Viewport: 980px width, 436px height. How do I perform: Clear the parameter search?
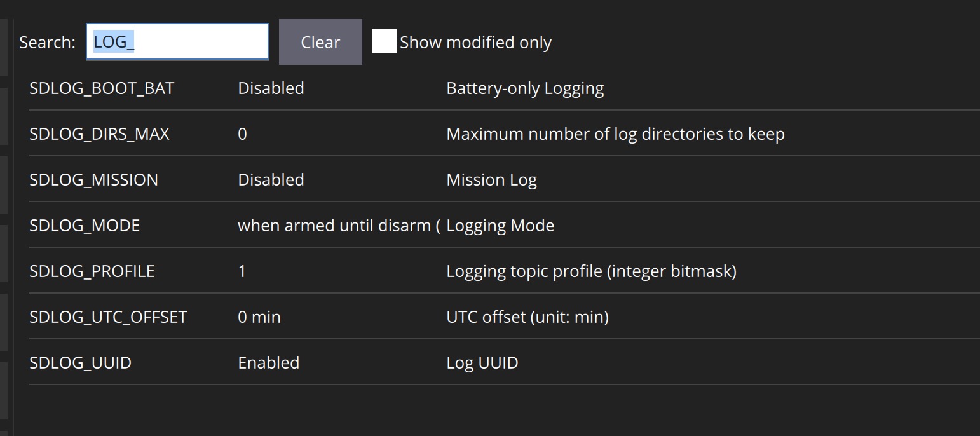[320, 42]
